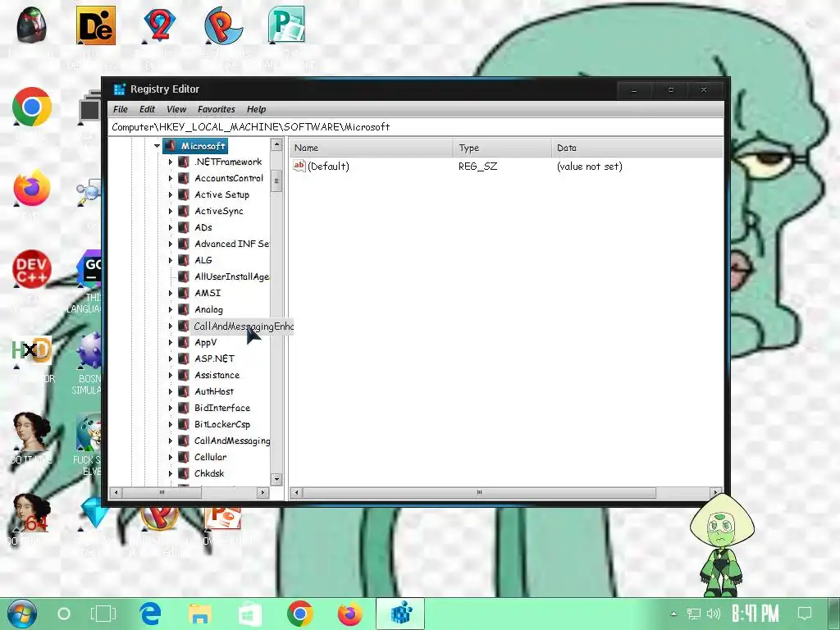Click the tree pane horizontal scrollbar thumb
840x630 pixels.
point(162,492)
